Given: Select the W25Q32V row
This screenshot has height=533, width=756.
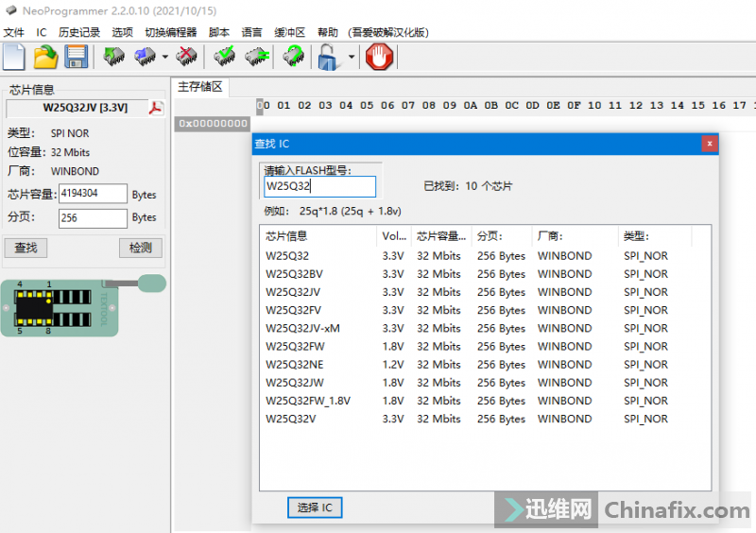Looking at the screenshot, I should [x=485, y=419].
